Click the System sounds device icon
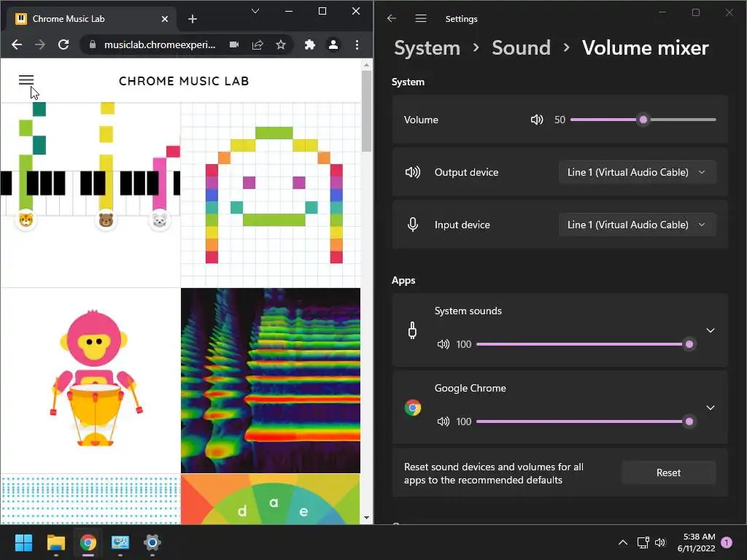The height and width of the screenshot is (560, 747). (x=413, y=330)
